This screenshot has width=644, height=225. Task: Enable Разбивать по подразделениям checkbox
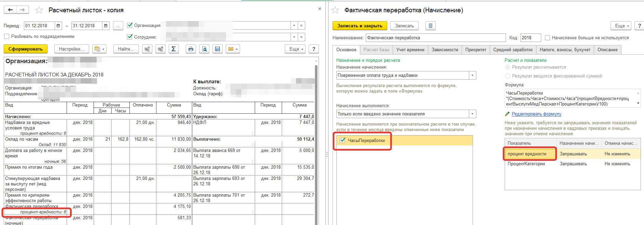(x=6, y=36)
